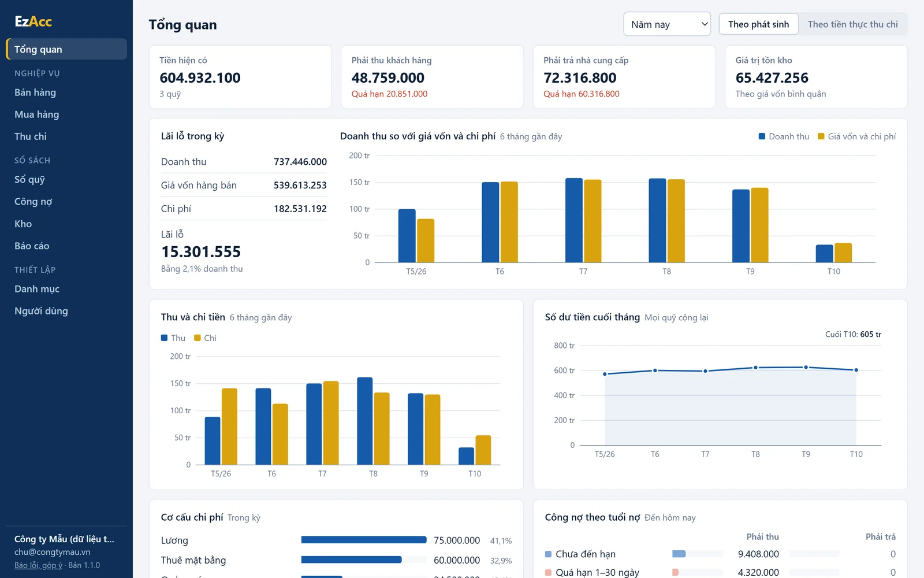Click the EzAcc logo
The image size is (924, 578).
33,21
